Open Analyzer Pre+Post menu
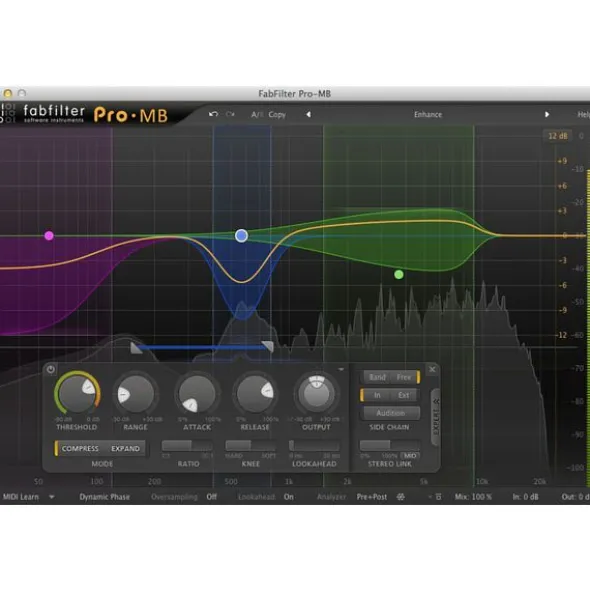The height and width of the screenshot is (591, 590). (x=372, y=497)
